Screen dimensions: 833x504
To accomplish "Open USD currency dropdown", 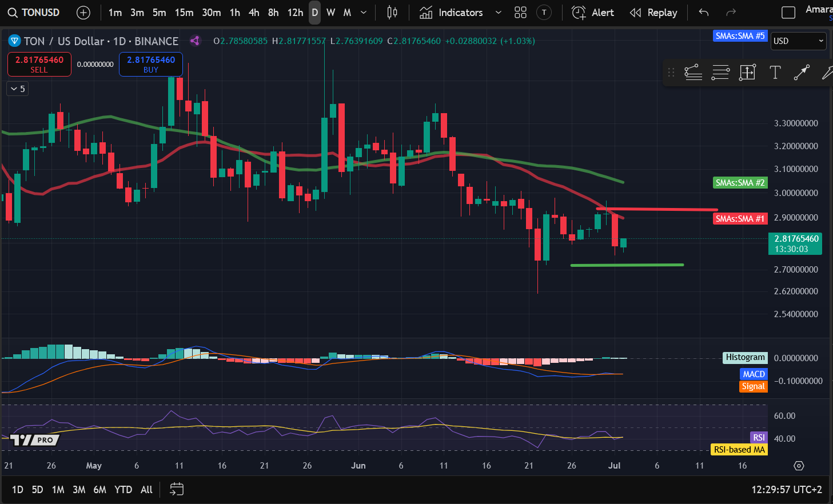I will pyautogui.click(x=798, y=41).
